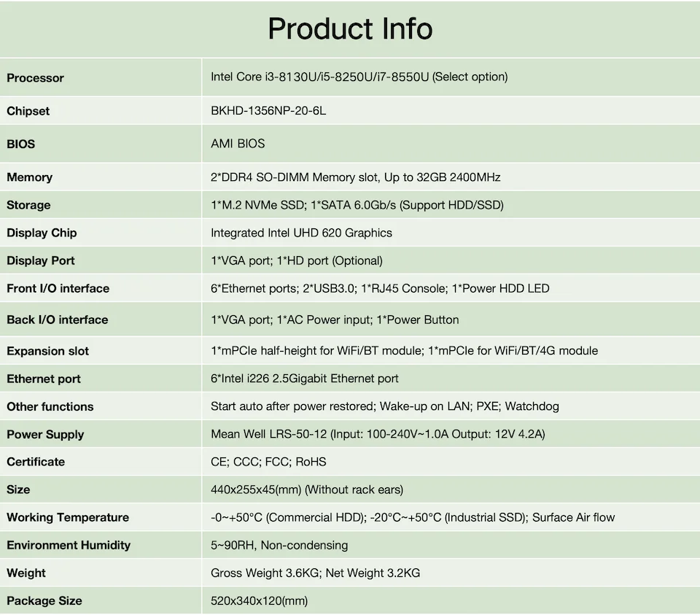Screen dimensions: 700x615
Task: Select the Intel i226 2.5Gigabit Ethernet text
Action: [304, 379]
